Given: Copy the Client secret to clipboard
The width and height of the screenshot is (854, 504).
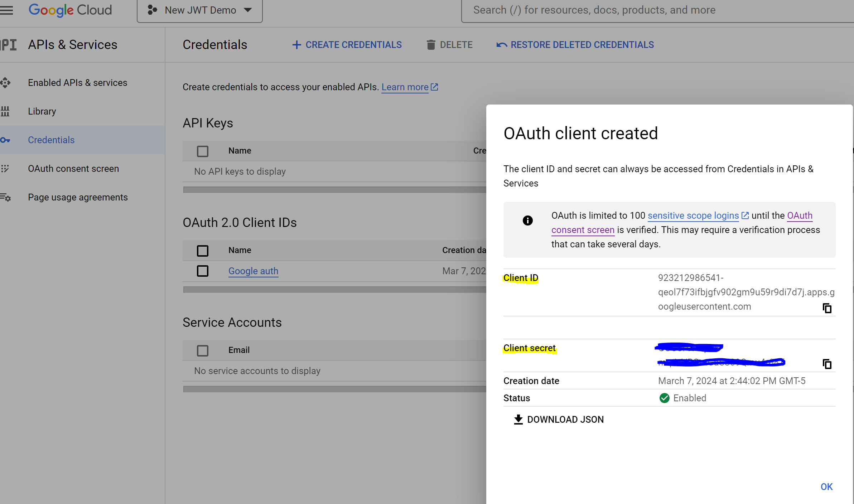Looking at the screenshot, I should (x=827, y=364).
